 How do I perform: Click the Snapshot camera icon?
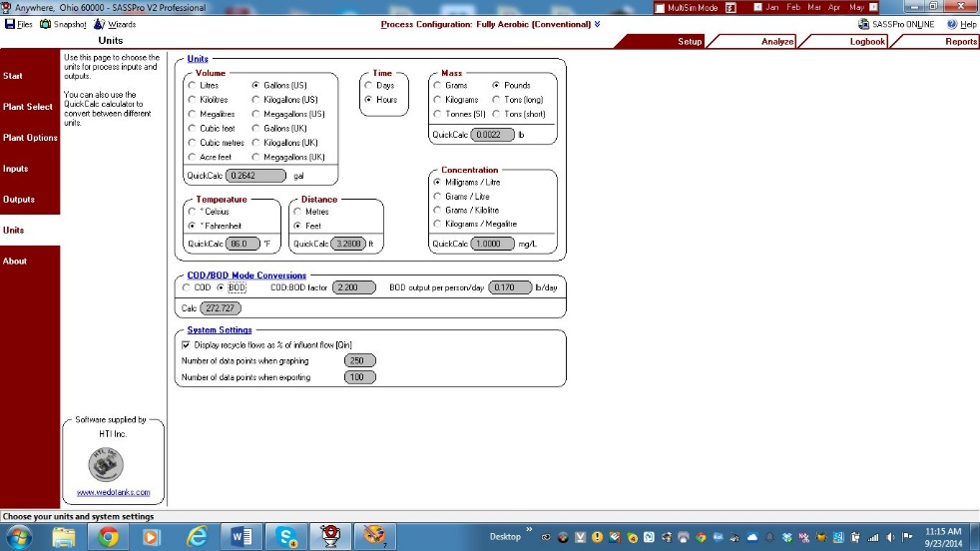pyautogui.click(x=46, y=24)
